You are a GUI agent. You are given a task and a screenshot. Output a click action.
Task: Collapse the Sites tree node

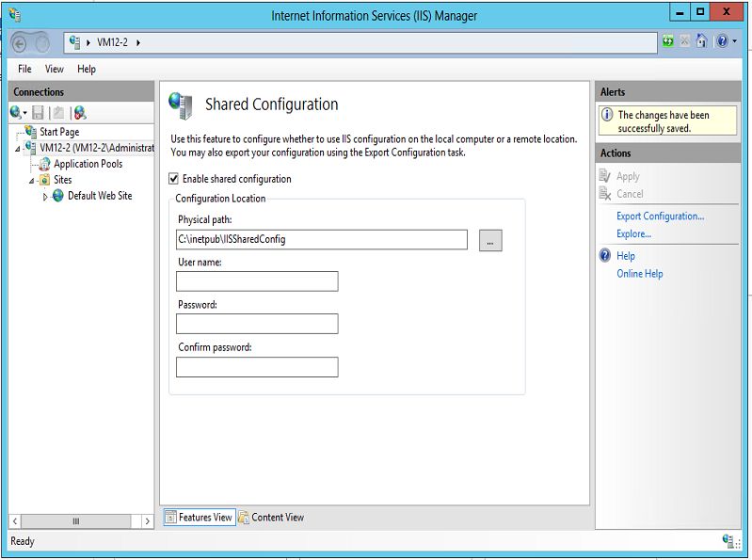coord(32,182)
